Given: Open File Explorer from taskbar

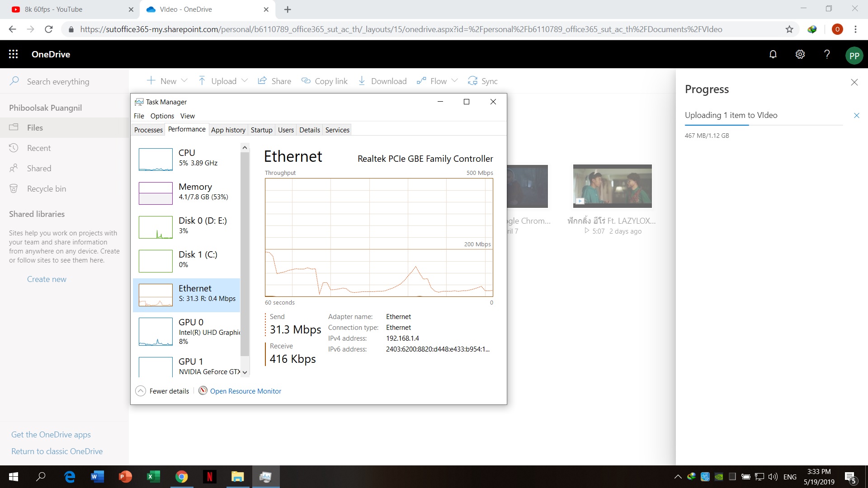Looking at the screenshot, I should click(237, 477).
